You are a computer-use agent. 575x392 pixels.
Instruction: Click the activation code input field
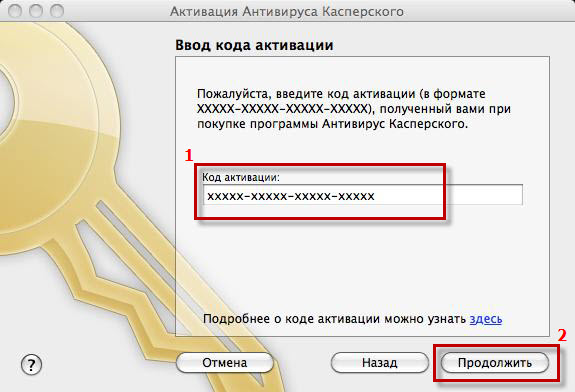(x=363, y=195)
